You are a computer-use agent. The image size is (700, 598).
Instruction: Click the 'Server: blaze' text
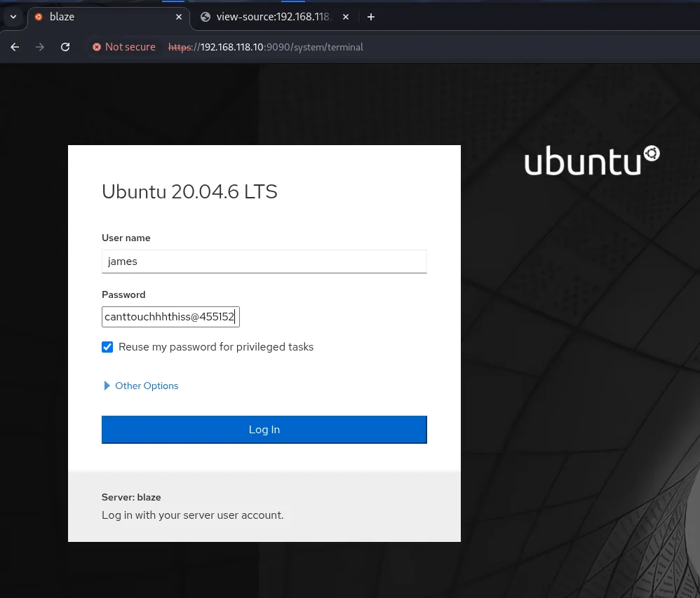[x=131, y=497]
